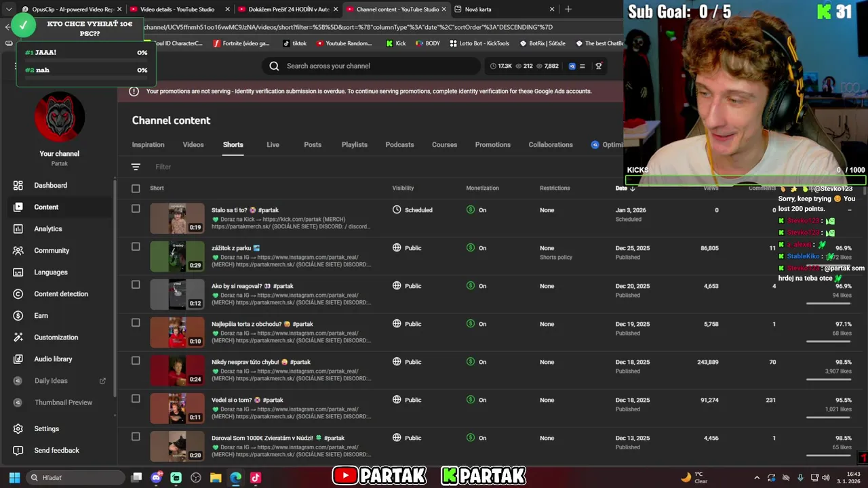Select the 'Vedel si o tom?' checkbox
The width and height of the screenshot is (868, 488).
(136, 399)
